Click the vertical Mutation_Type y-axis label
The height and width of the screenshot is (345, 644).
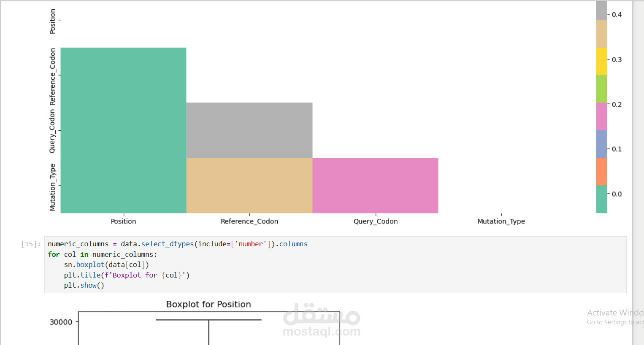[52, 187]
